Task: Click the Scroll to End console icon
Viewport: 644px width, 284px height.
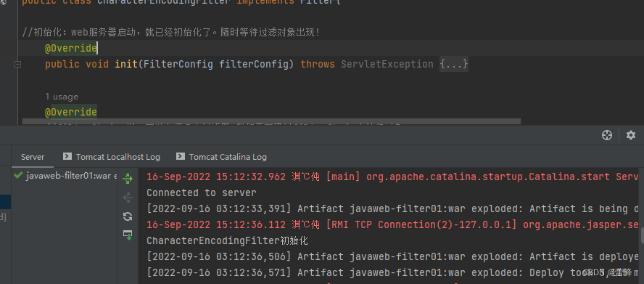Action: tap(128, 235)
